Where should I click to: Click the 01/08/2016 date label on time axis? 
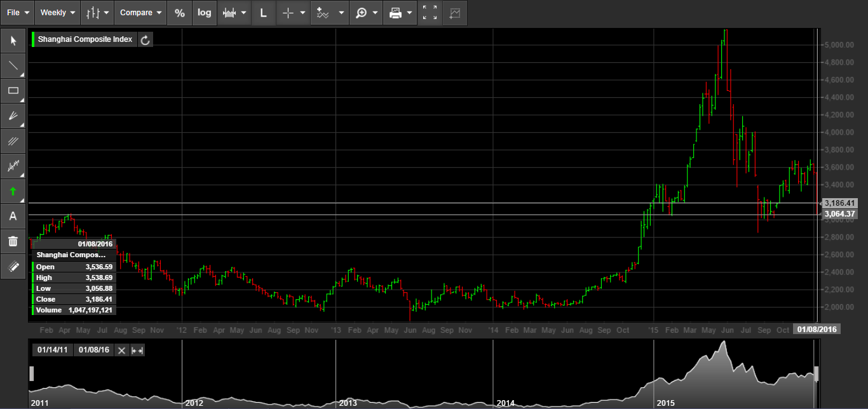tap(817, 330)
